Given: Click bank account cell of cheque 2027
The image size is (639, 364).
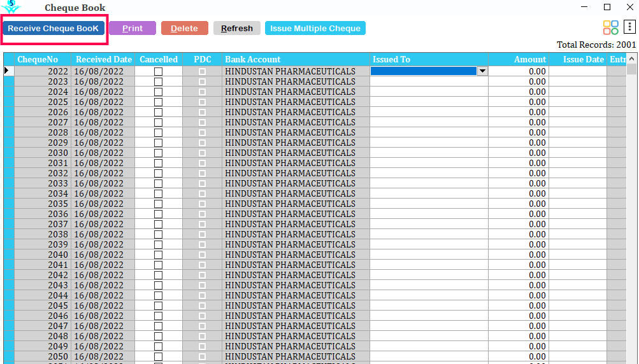Looking at the screenshot, I should coord(296,123).
